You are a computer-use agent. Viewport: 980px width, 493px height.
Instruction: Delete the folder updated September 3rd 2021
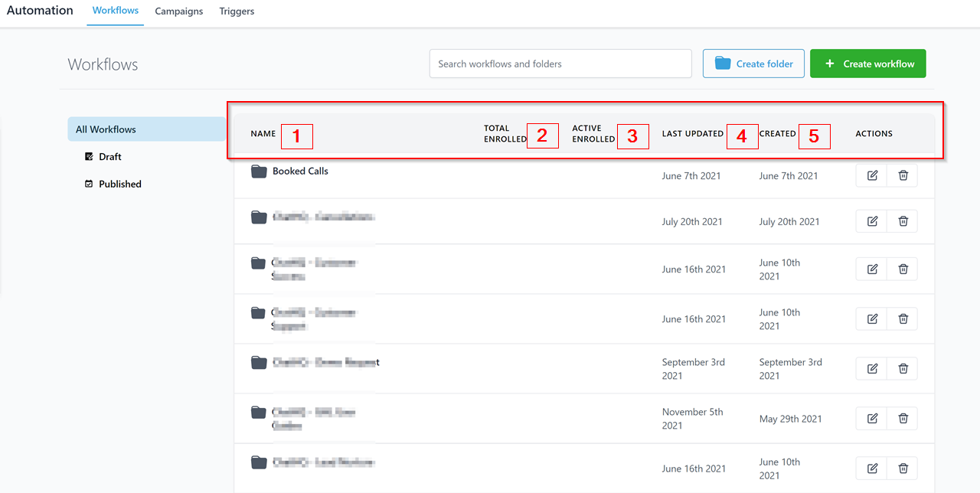[x=903, y=368]
